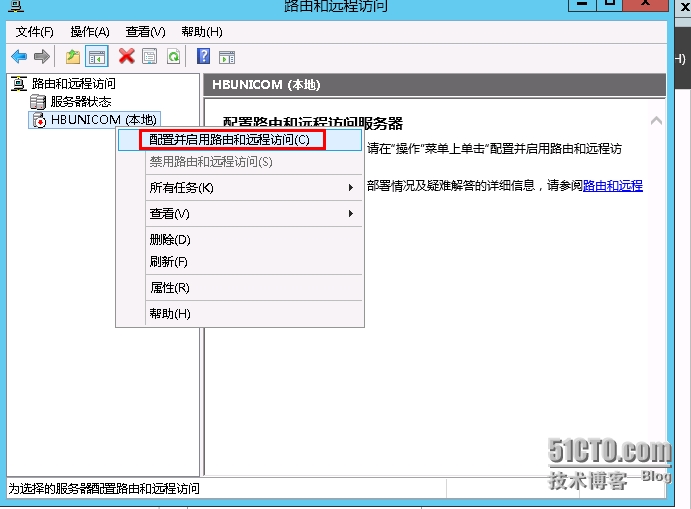Choose 刷新(F) from context menu

tap(240, 262)
